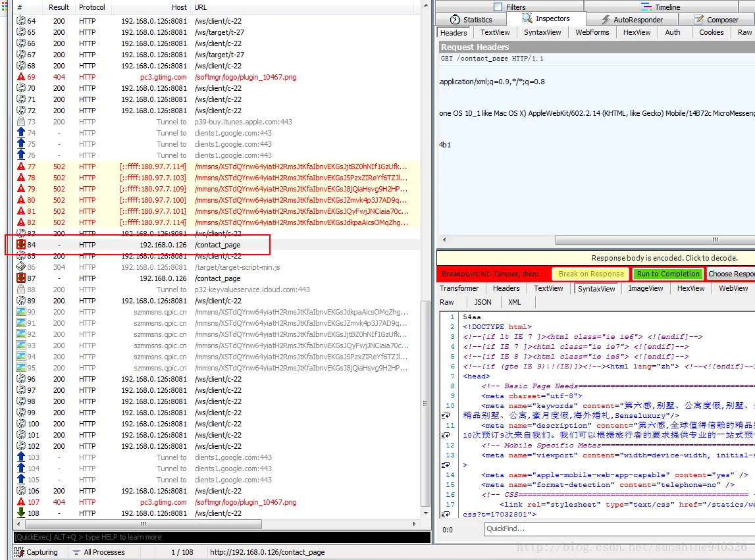Click the error icon of session 107
The width and height of the screenshot is (755, 560).
[20, 502]
